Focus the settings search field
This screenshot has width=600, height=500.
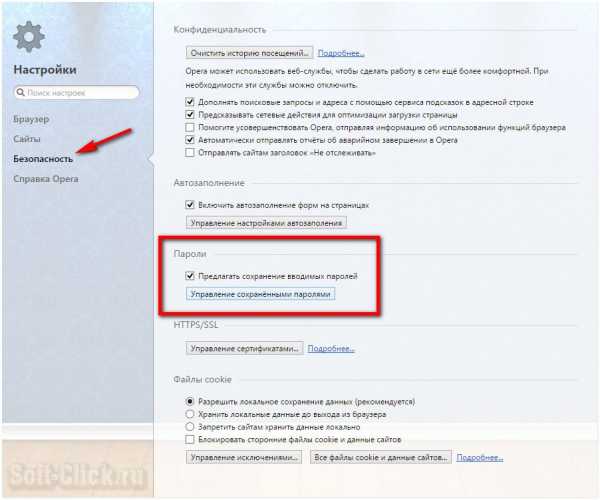[x=77, y=93]
